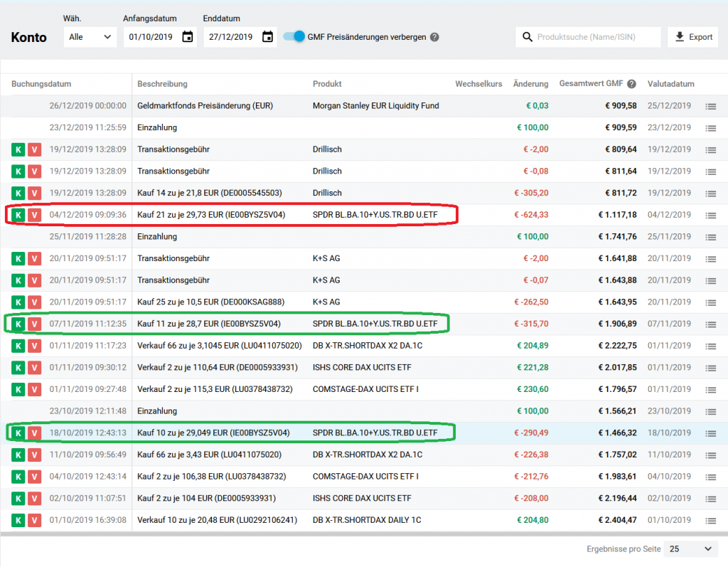Click the Export button
728x567 pixels.
coord(692,37)
